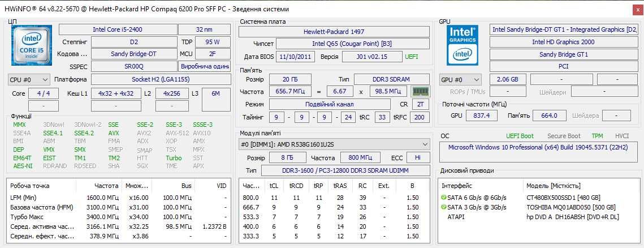Select the CT480BX500SSD1 [480 GB] drive
Image resolution: width=644 pixels, height=248 pixels.
pyautogui.click(x=563, y=198)
